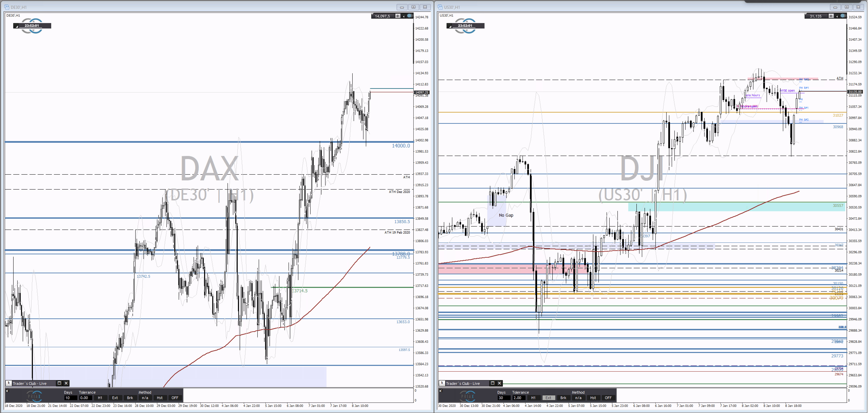Screen dimensions: 868x413
Task: Click the 14097.25 current price tag on DAX axis
Action: 421,92
